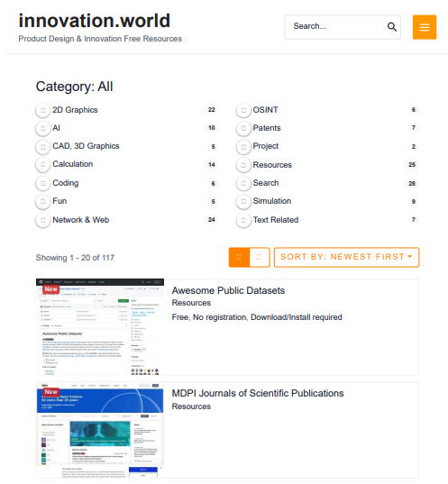Click the search magnifier icon
The width and height of the screenshot is (448, 484).
coord(391,27)
